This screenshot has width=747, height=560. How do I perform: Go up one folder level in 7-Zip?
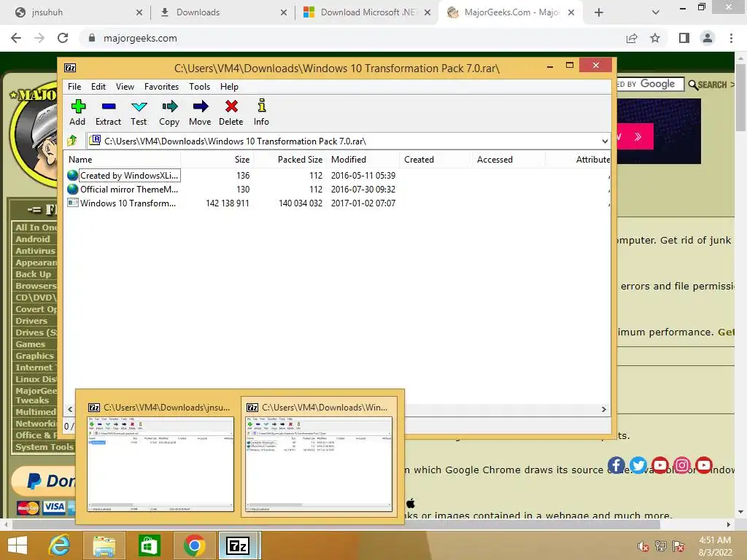pos(72,141)
